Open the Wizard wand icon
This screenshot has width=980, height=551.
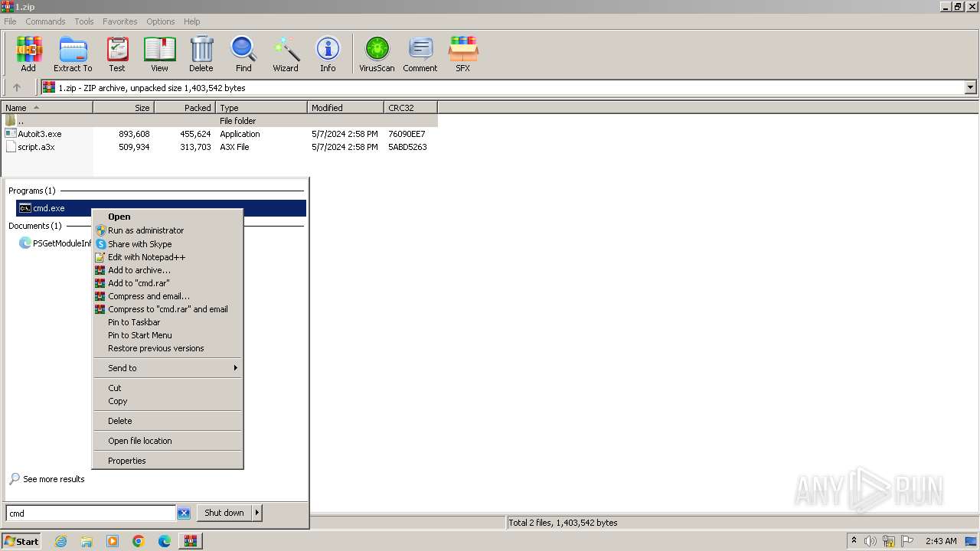(x=286, y=54)
